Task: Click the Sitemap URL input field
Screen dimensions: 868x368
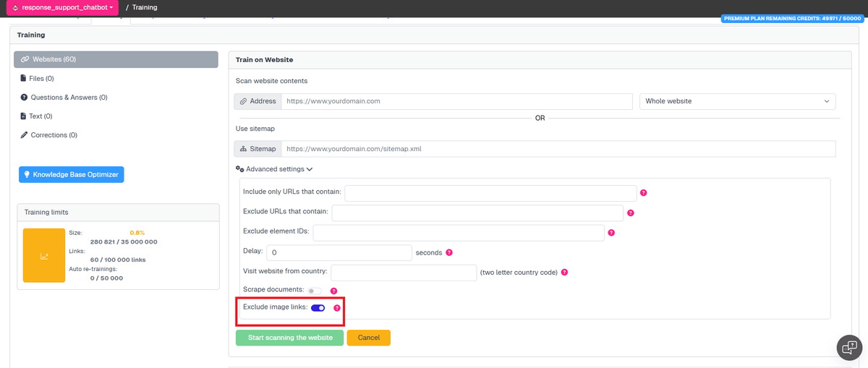Action: click(x=558, y=149)
